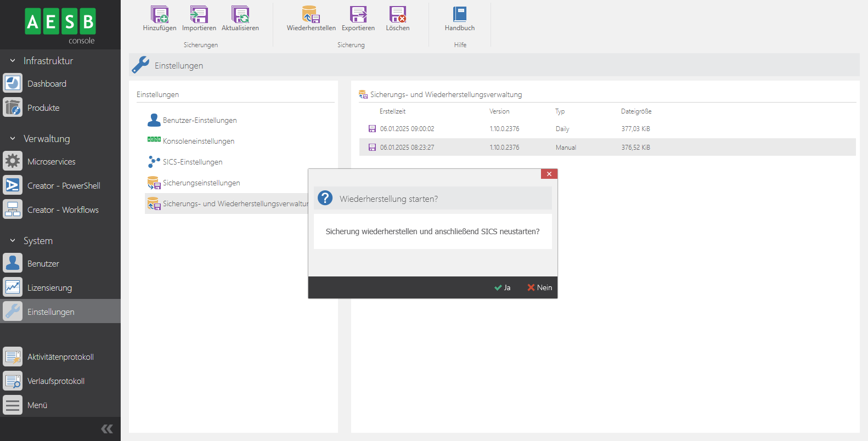868x441 pixels.
Task: Cancel the restore by clicking Nein
Action: [540, 287]
